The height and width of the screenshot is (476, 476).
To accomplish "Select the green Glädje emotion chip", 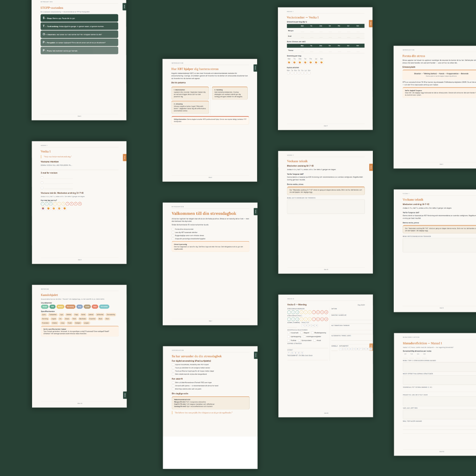I will 45,307.
